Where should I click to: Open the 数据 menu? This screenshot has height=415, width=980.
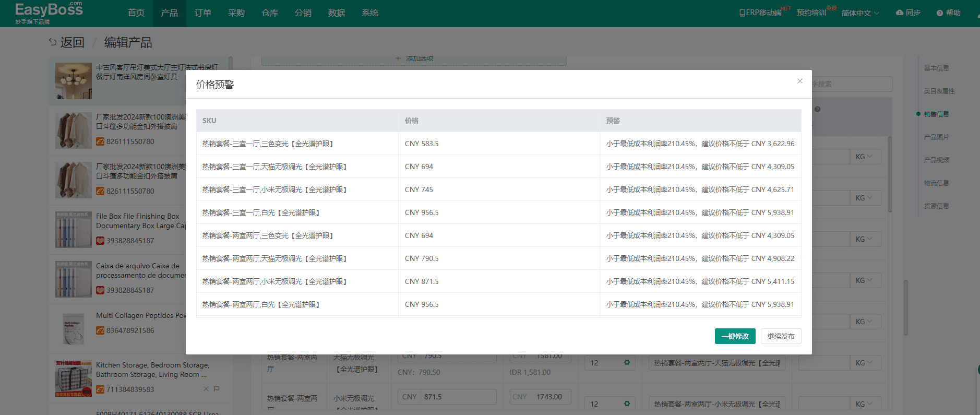click(x=337, y=13)
